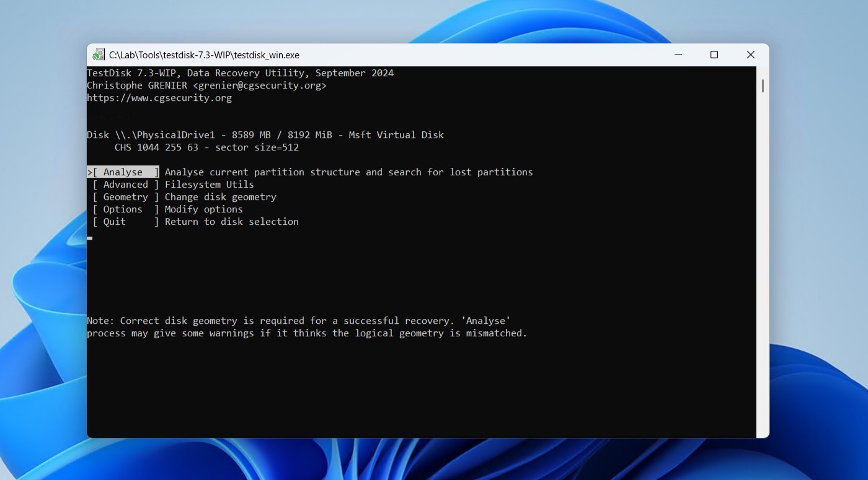This screenshot has height=480, width=868.
Task: Minimize the TestDisk console window
Action: click(678, 55)
